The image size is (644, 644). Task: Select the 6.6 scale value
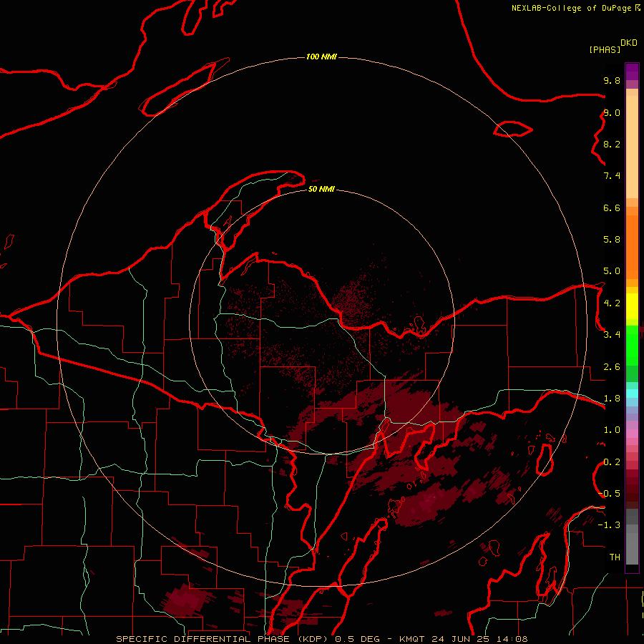[612, 208]
